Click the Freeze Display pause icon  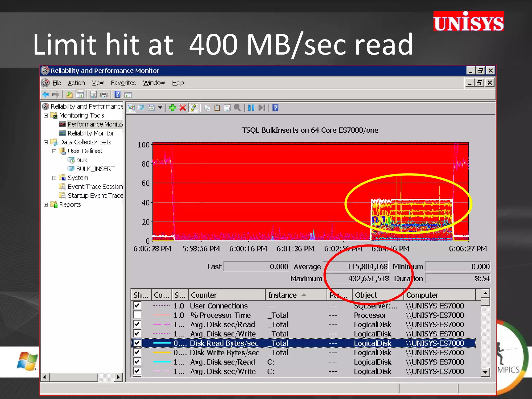coord(251,108)
